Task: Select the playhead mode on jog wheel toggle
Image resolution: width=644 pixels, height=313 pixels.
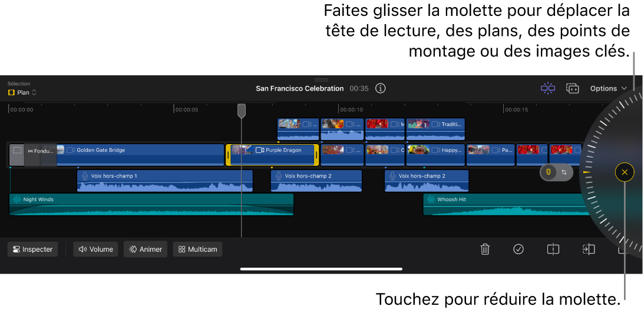Action: [548, 172]
